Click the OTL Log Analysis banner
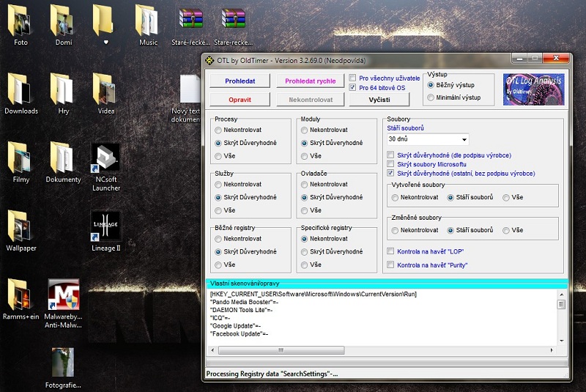 click(x=534, y=89)
